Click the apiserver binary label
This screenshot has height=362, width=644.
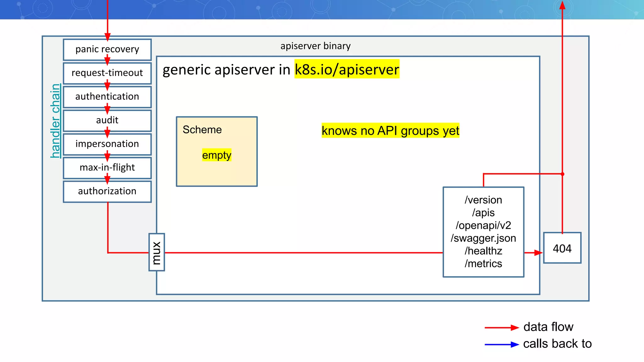tap(315, 46)
